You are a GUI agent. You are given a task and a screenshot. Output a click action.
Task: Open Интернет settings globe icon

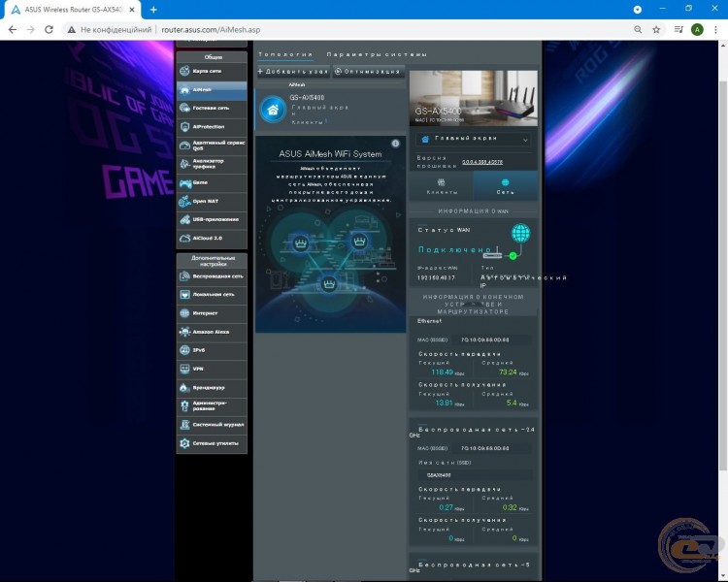click(184, 313)
